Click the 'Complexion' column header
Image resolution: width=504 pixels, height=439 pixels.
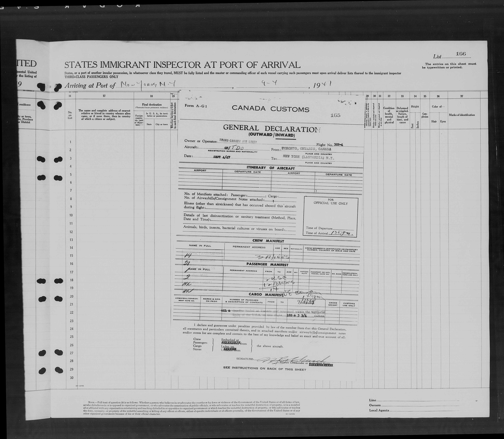click(x=425, y=115)
